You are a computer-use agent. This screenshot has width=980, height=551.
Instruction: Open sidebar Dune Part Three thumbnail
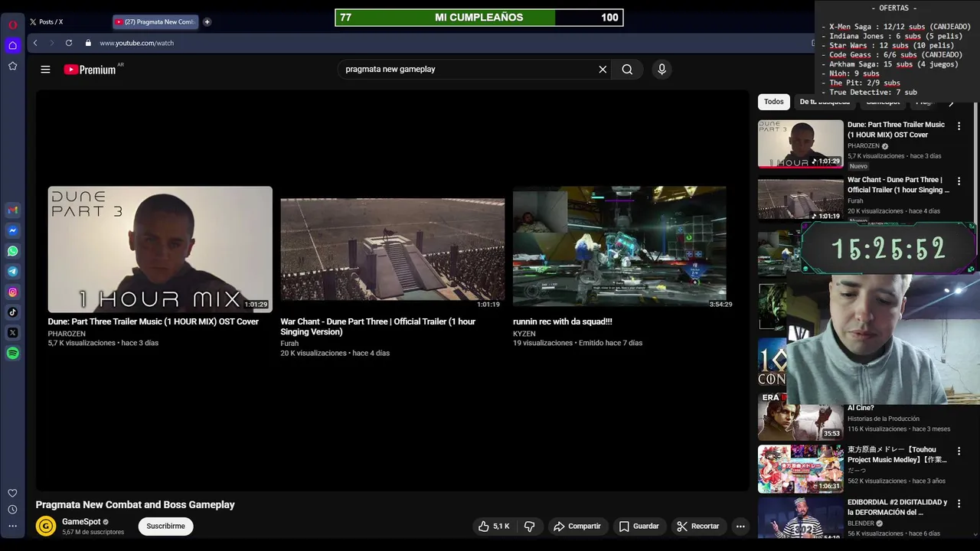[800, 144]
